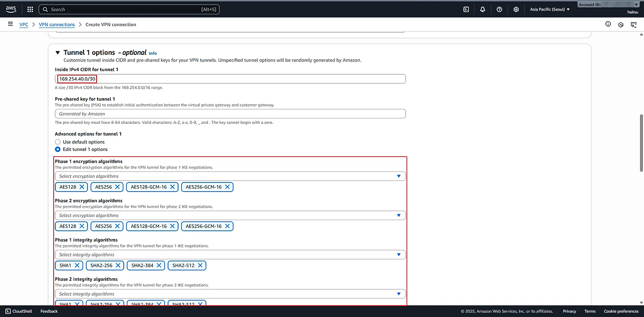
Task: Open the settings gear in header
Action: 516,9
